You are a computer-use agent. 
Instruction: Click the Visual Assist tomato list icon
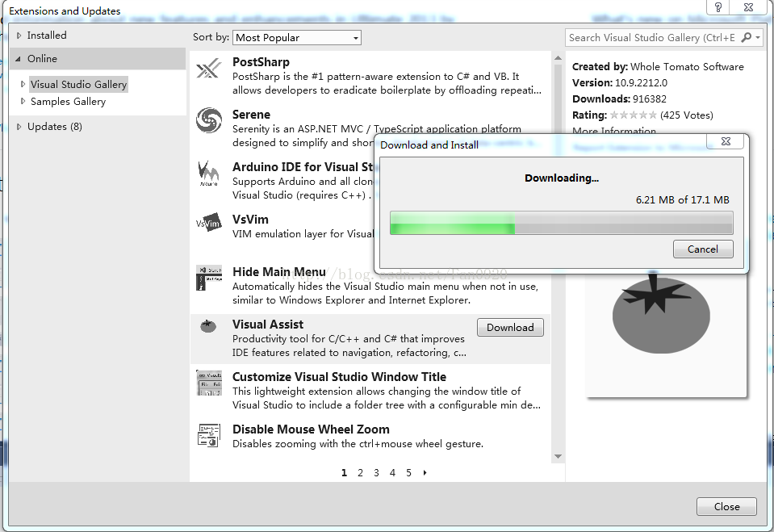pos(207,326)
